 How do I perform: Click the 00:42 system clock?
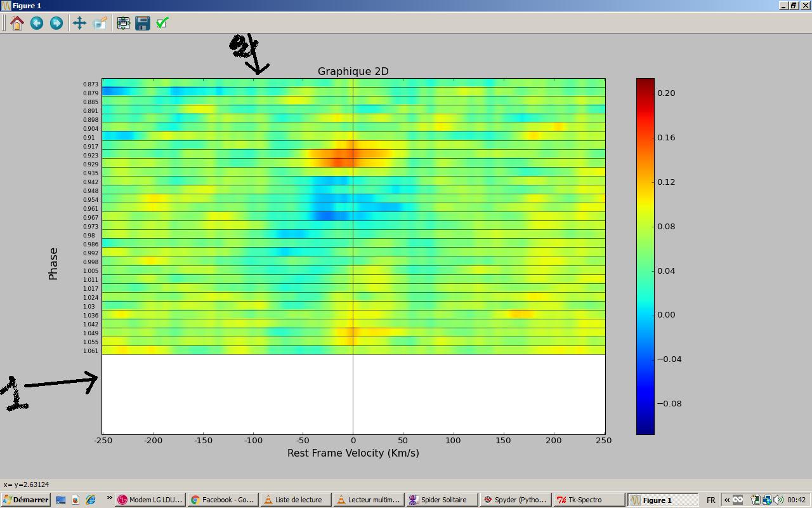coord(796,500)
